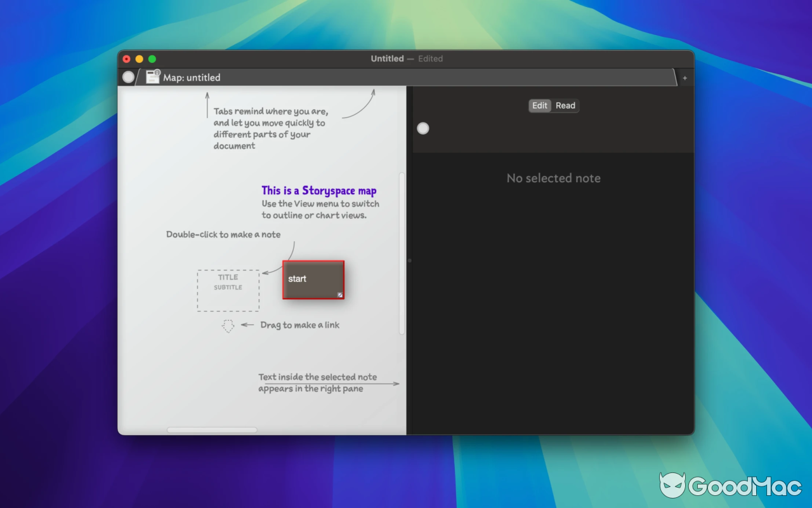Switch to Edit mode

pyautogui.click(x=539, y=105)
